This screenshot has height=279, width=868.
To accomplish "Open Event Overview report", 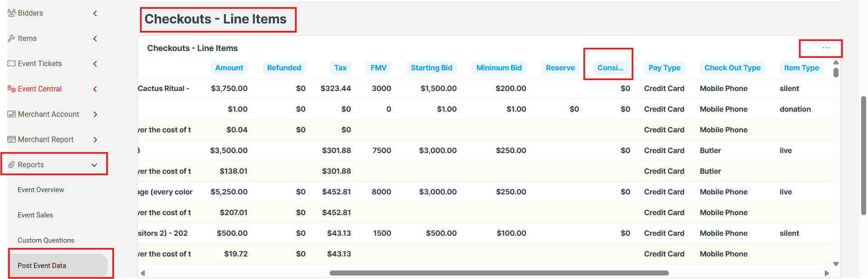I will [41, 190].
